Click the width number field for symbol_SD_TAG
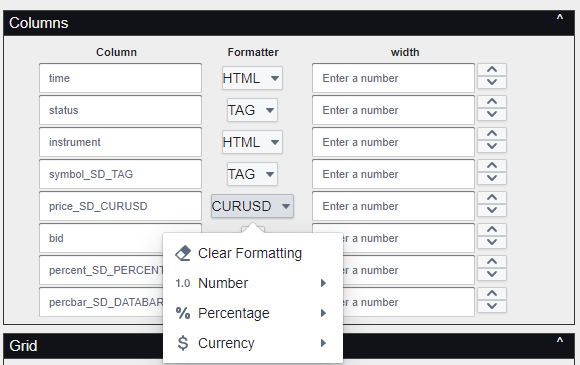 pos(393,174)
